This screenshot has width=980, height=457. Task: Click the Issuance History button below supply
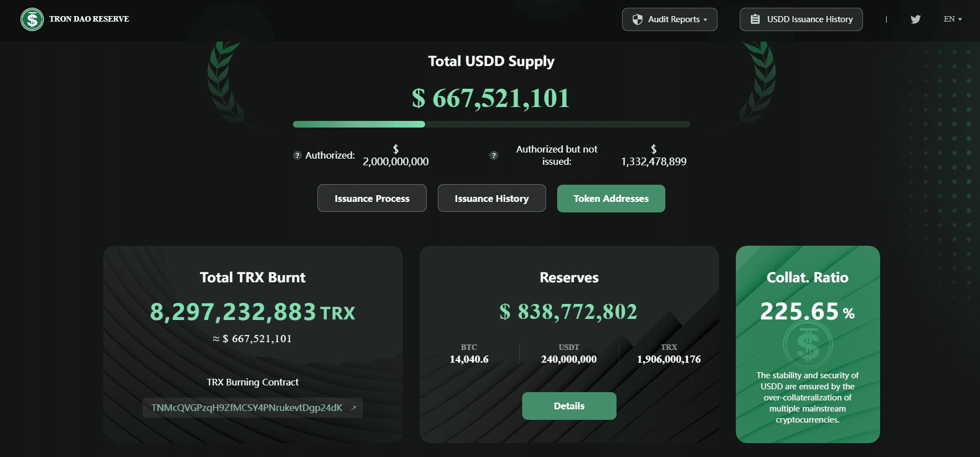click(x=492, y=198)
